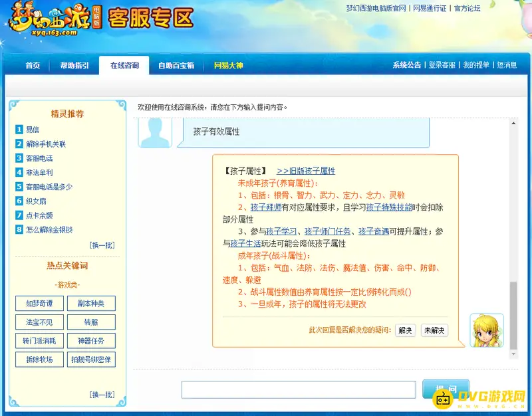This screenshot has width=532, height=416.
Task: Click the 提问 submit button
Action: click(446, 389)
